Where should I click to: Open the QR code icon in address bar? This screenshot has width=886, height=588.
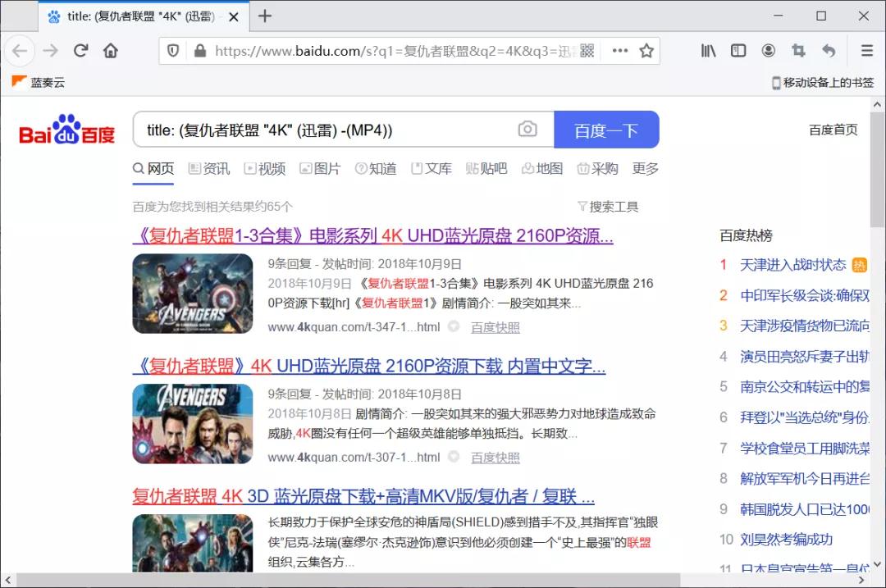tap(587, 51)
